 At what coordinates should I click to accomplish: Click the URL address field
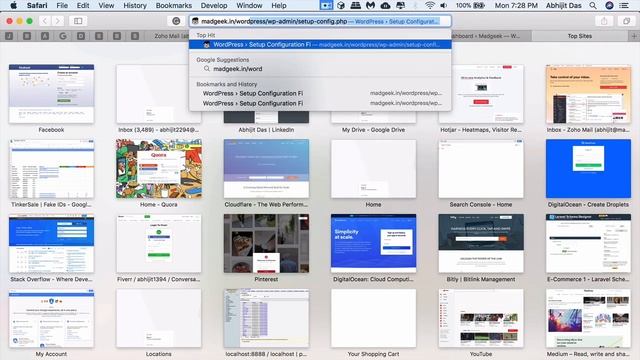[x=320, y=21]
